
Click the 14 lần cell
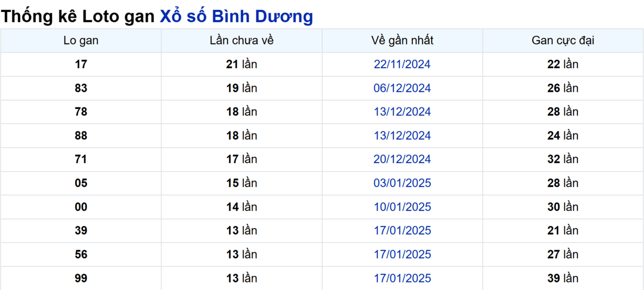pyautogui.click(x=241, y=207)
